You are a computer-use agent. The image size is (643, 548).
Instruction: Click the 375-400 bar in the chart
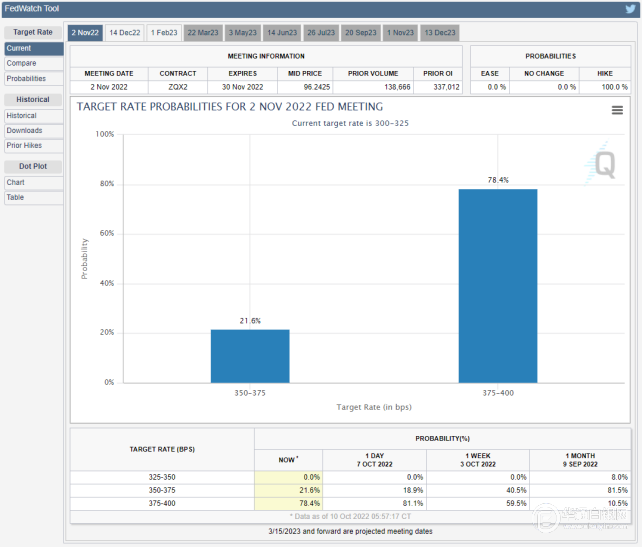[x=498, y=286]
